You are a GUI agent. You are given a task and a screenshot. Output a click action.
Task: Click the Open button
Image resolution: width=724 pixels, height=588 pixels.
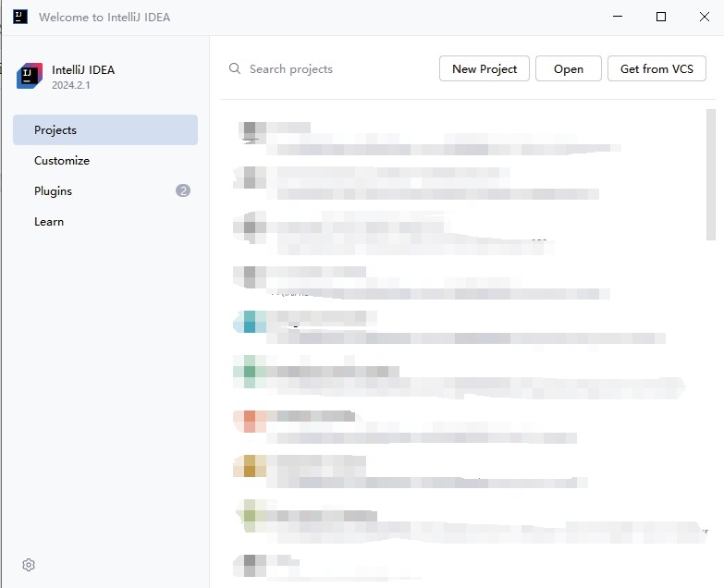tap(569, 68)
